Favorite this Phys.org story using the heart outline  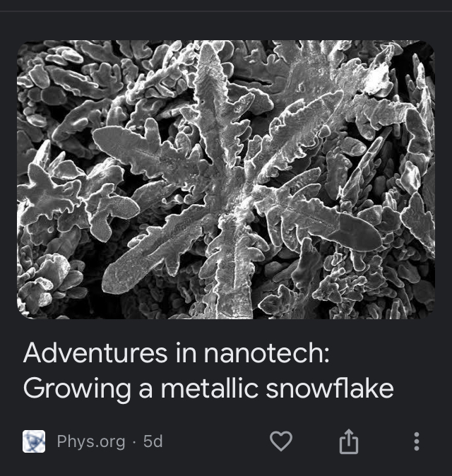[281, 441]
